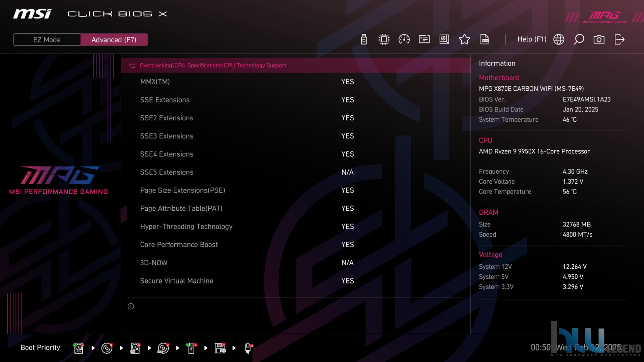This screenshot has height=362, width=644.
Task: Open the search magnifier icon
Action: point(579,39)
